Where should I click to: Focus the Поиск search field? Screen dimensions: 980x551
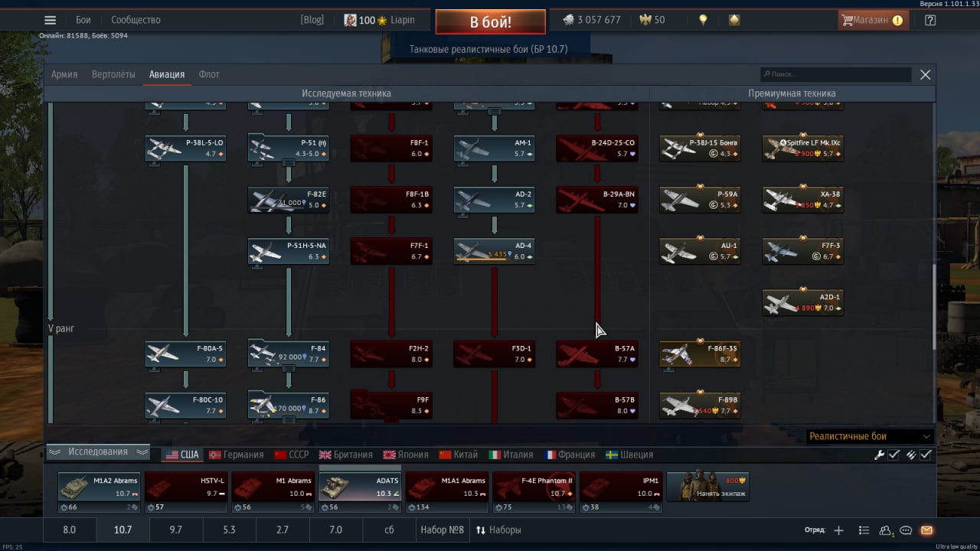(835, 74)
